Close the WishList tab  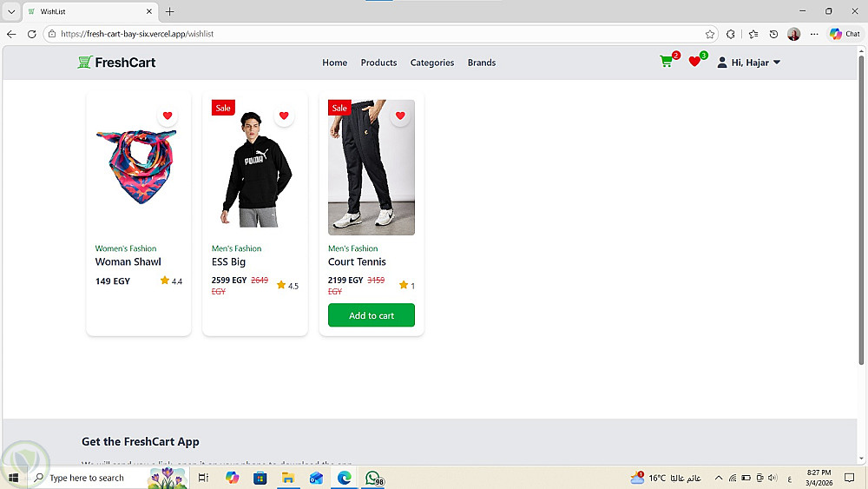pyautogui.click(x=149, y=11)
